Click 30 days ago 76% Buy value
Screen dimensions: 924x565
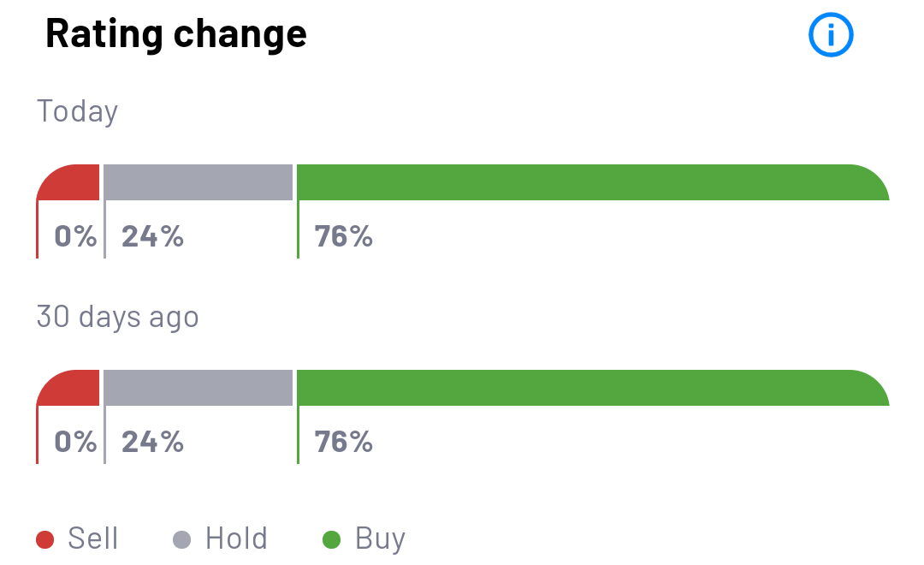click(x=344, y=442)
